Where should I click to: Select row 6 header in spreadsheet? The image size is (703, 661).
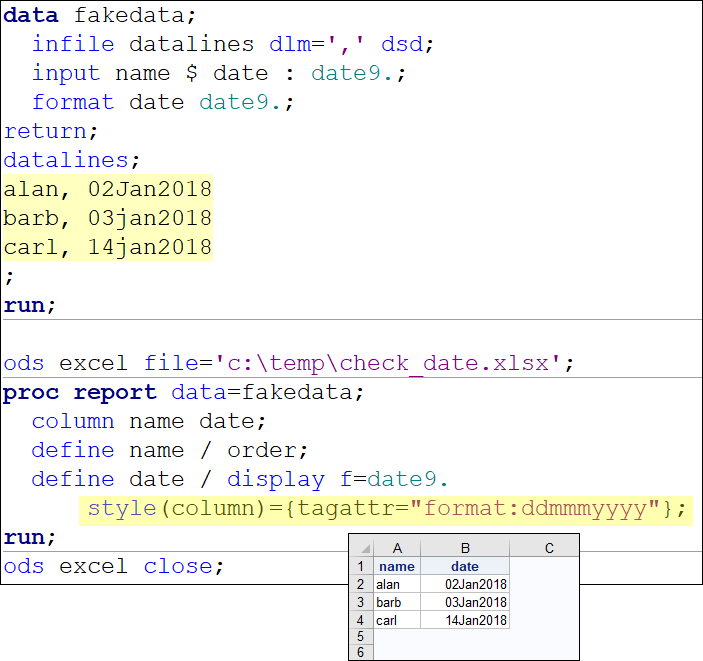click(x=361, y=652)
